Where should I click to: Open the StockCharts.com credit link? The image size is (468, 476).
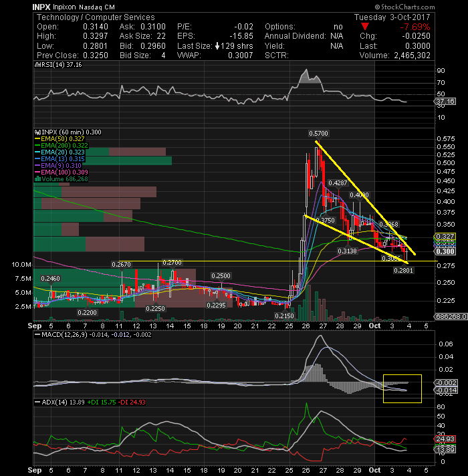pos(404,7)
